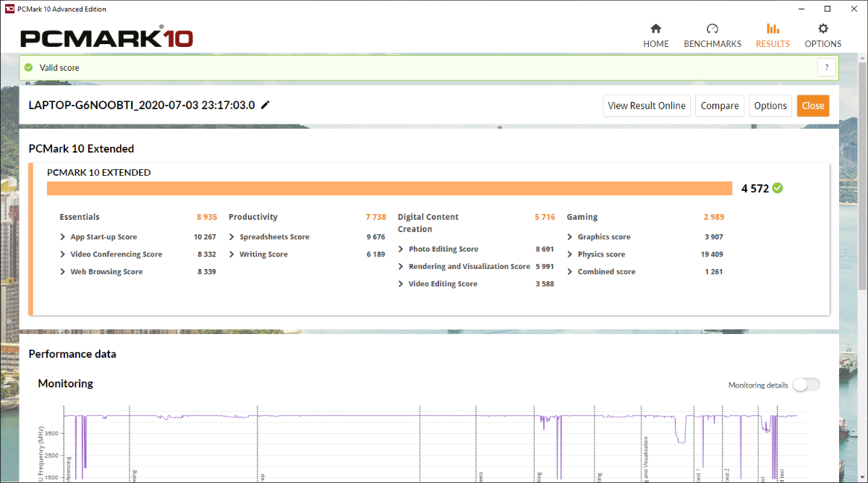Click the Home house icon
Screen dimensions: 868x483
(655, 29)
